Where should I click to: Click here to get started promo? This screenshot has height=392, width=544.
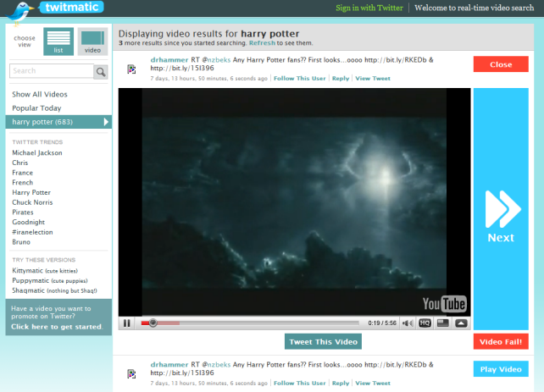tap(57, 327)
